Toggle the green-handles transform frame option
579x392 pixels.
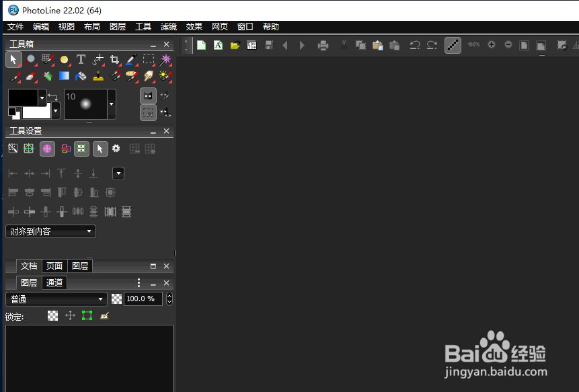pyautogui.click(x=81, y=149)
